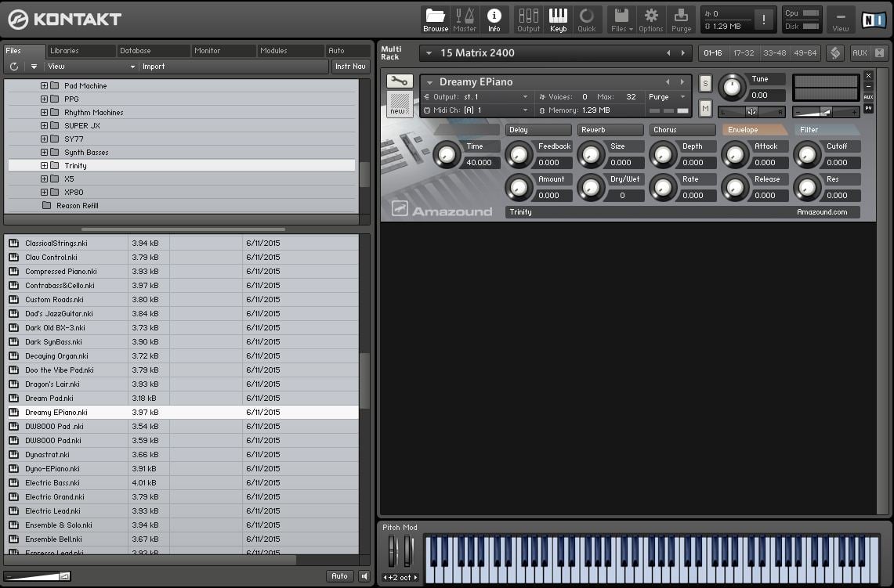Shift keyboard octave up arrow
Image resolution: width=894 pixels, height=588 pixels.
[415, 577]
